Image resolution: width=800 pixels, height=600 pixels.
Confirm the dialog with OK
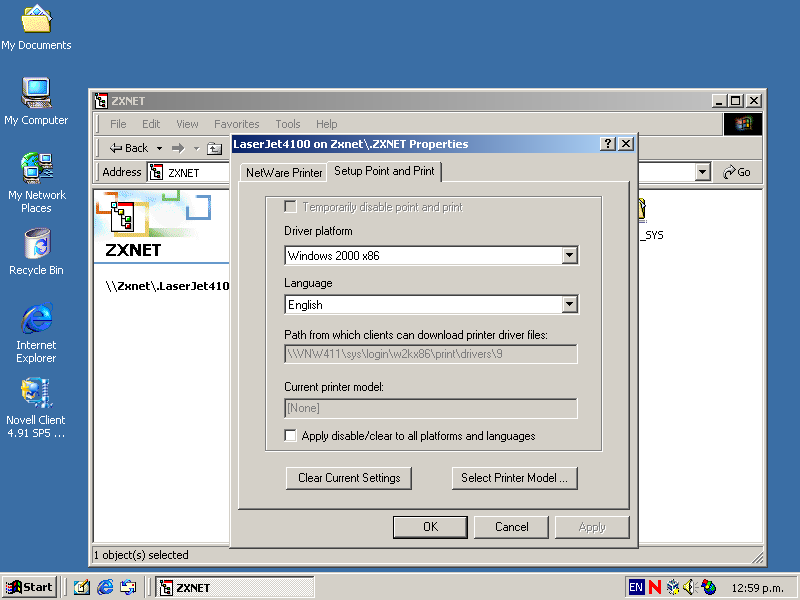[430, 527]
